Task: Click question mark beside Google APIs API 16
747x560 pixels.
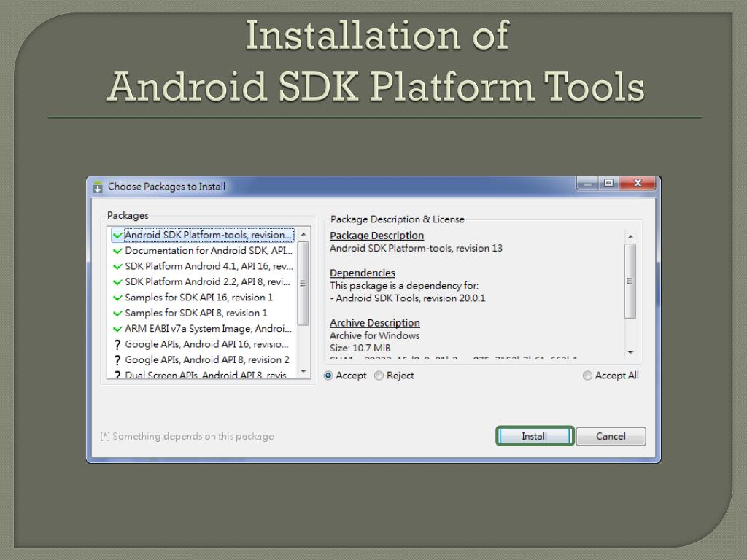Action: pos(117,345)
